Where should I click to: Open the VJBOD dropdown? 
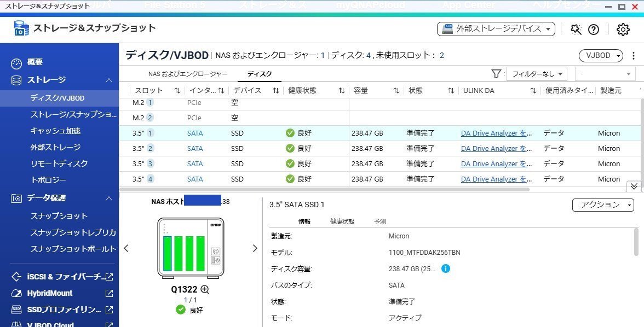601,56
